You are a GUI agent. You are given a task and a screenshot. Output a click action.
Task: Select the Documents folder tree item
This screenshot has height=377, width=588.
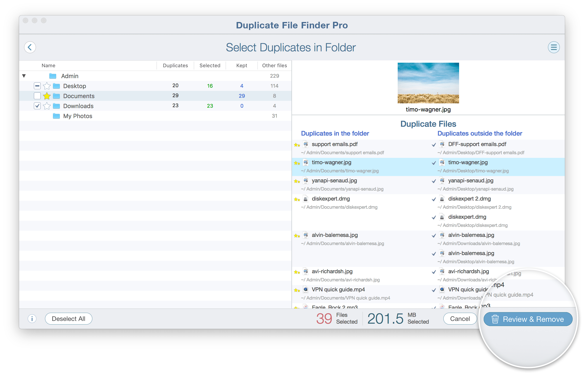click(80, 96)
